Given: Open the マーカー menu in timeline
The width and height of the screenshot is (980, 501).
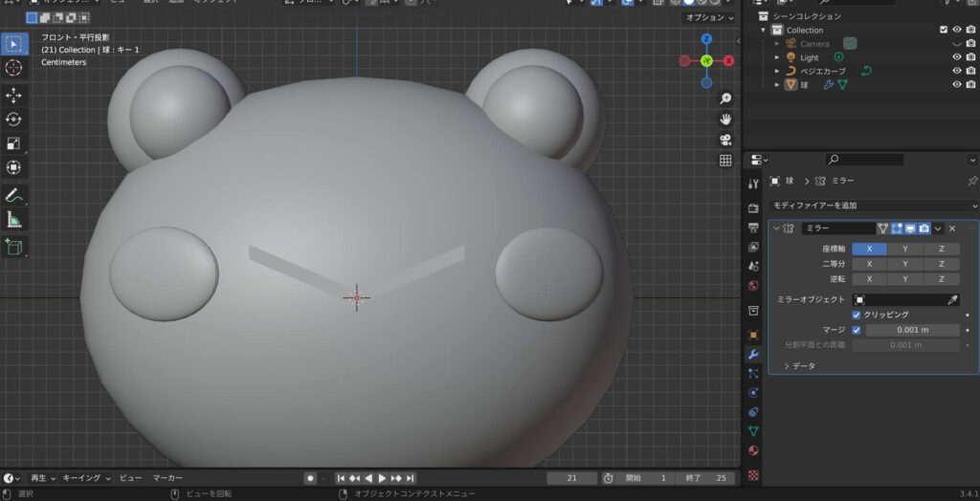Looking at the screenshot, I should (167, 478).
